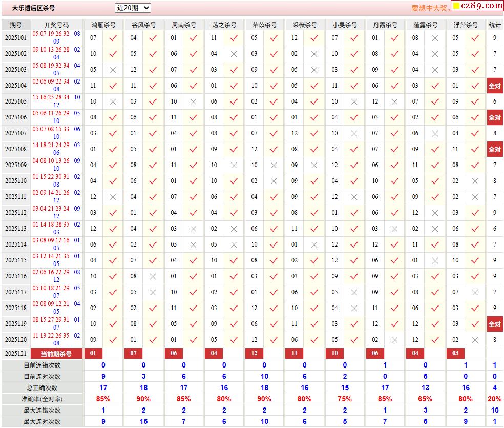Screen dimensions: 504x428
Task: Click the 准确率(全对率) row label
Action: click(x=42, y=399)
